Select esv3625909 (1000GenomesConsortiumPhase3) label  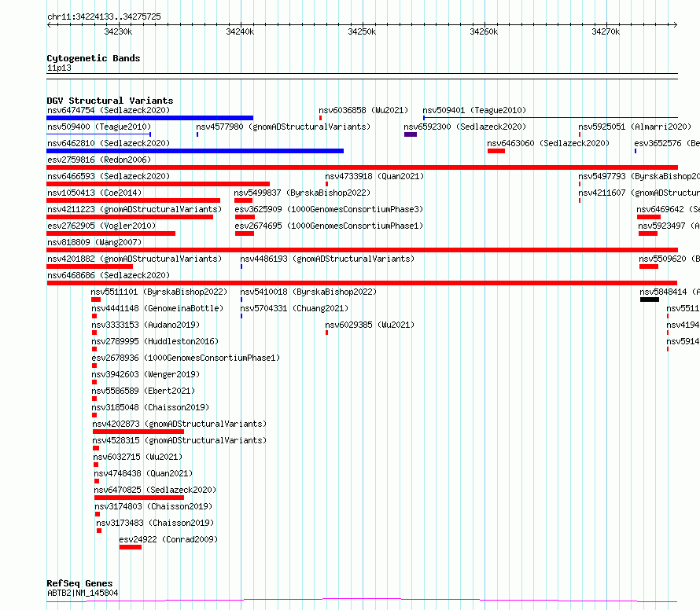pos(329,209)
